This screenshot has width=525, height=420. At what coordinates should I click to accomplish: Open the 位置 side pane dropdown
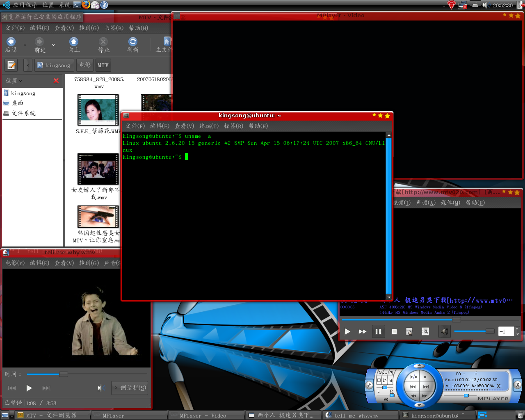point(14,81)
